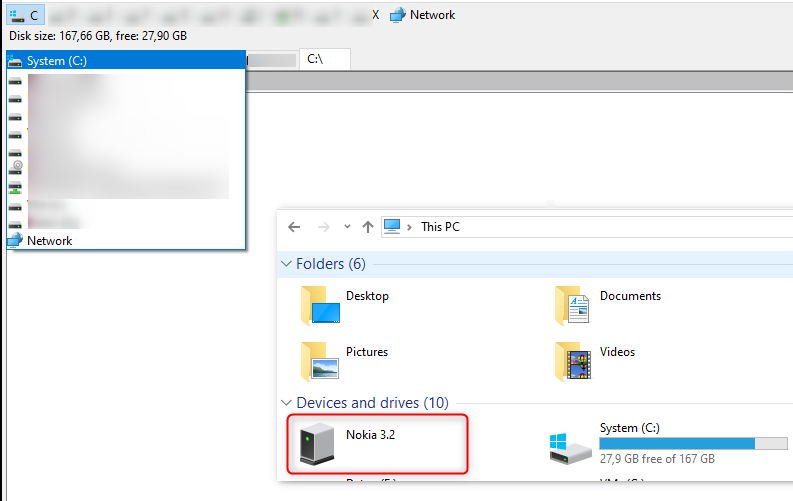Select the Nokia 3.2 device

[x=377, y=444]
